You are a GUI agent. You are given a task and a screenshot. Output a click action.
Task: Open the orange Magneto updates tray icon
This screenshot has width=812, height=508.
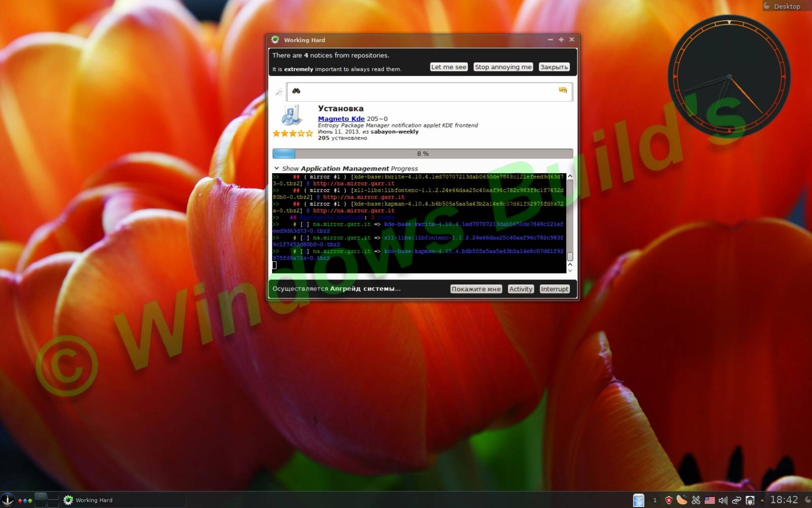pos(682,500)
